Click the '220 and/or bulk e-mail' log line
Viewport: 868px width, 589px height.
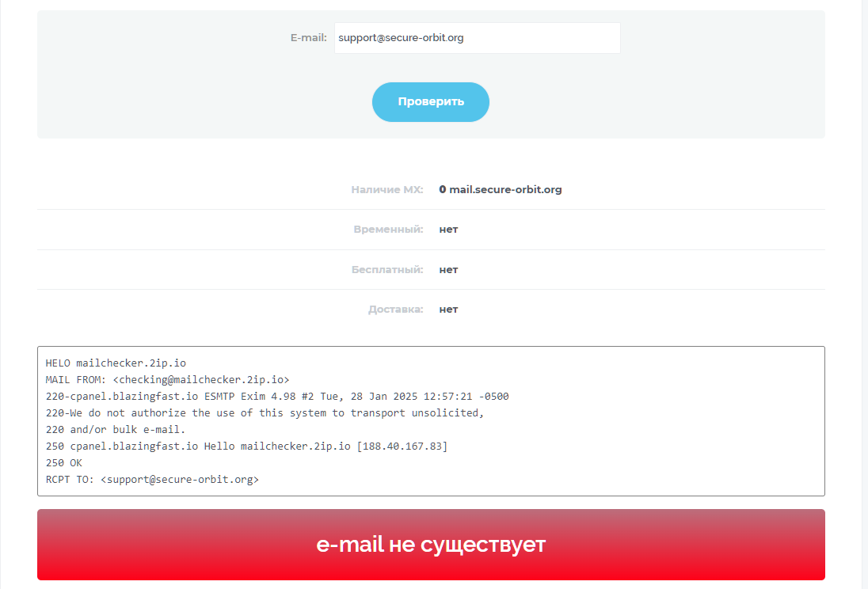click(115, 430)
